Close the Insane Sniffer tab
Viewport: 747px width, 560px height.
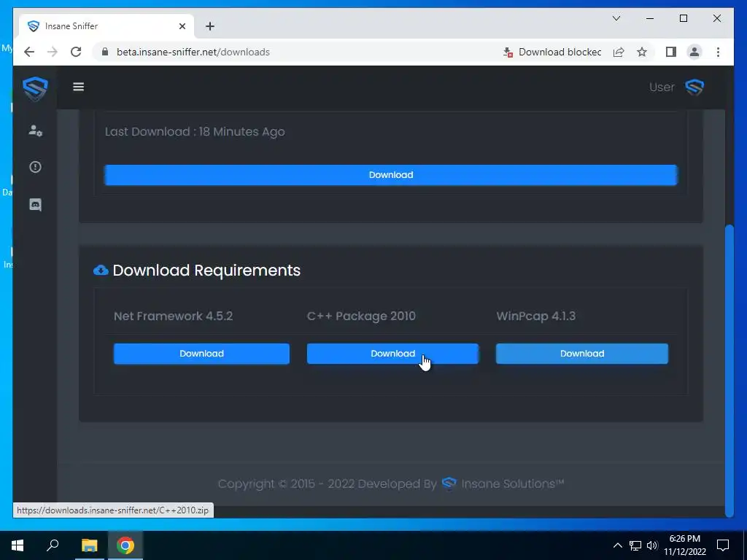(182, 26)
